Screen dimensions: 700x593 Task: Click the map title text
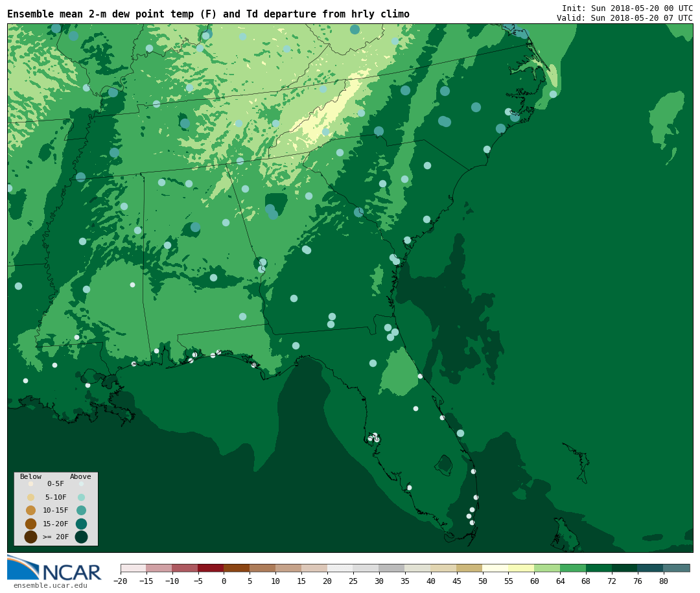(208, 14)
